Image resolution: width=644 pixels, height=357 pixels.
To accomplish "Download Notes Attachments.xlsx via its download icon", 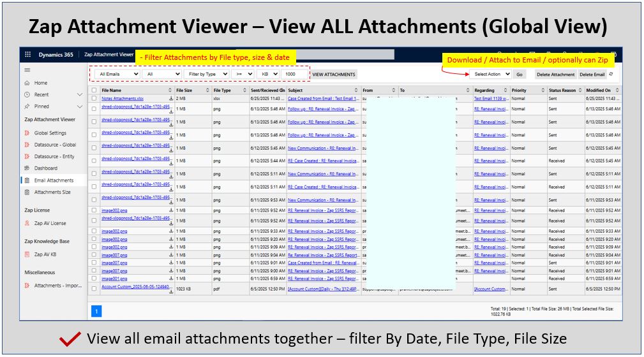I will pos(171,98).
